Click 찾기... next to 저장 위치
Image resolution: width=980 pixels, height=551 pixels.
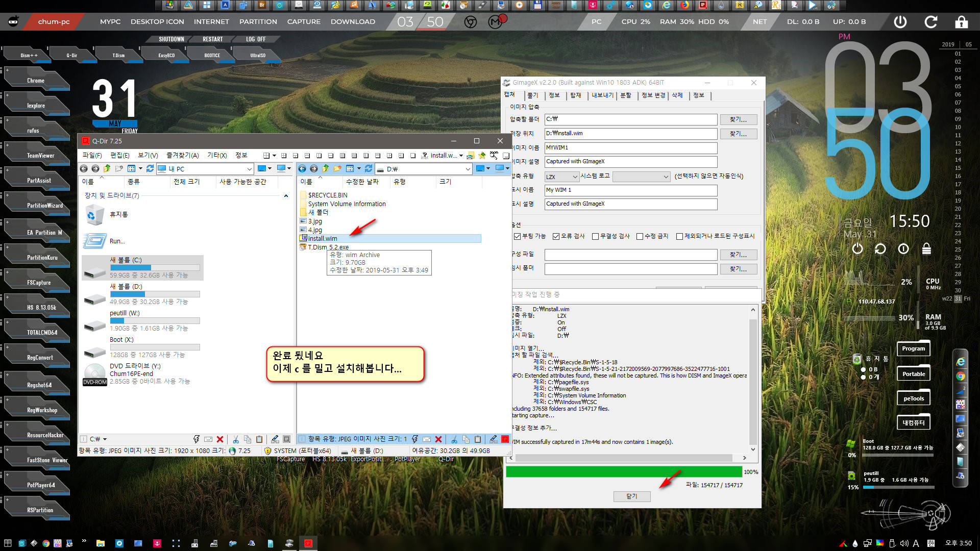(x=738, y=134)
